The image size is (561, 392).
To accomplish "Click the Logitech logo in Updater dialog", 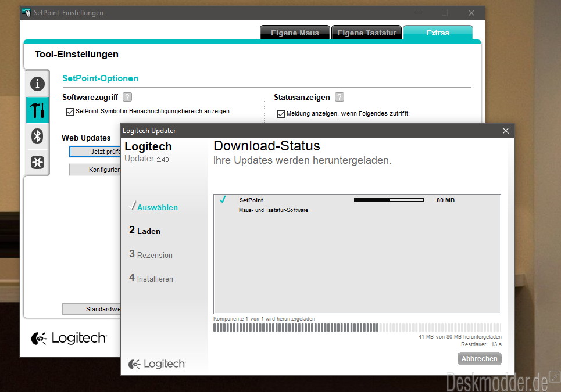I will coord(157,364).
